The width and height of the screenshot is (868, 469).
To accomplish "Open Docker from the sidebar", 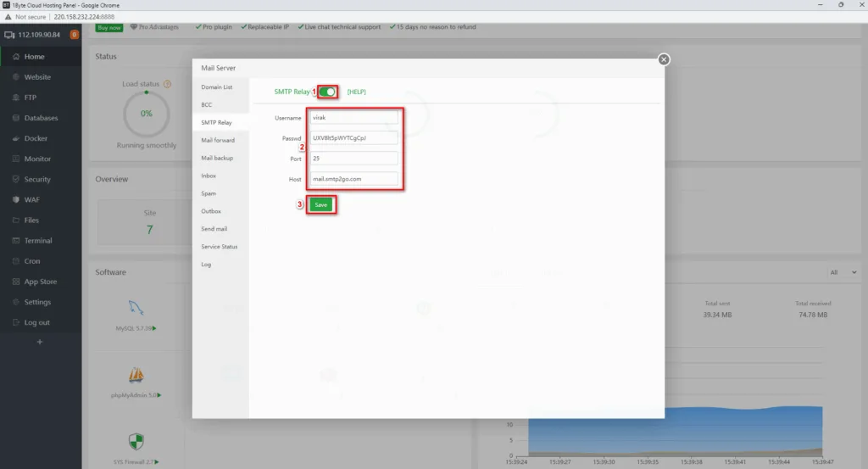I will point(12,138).
